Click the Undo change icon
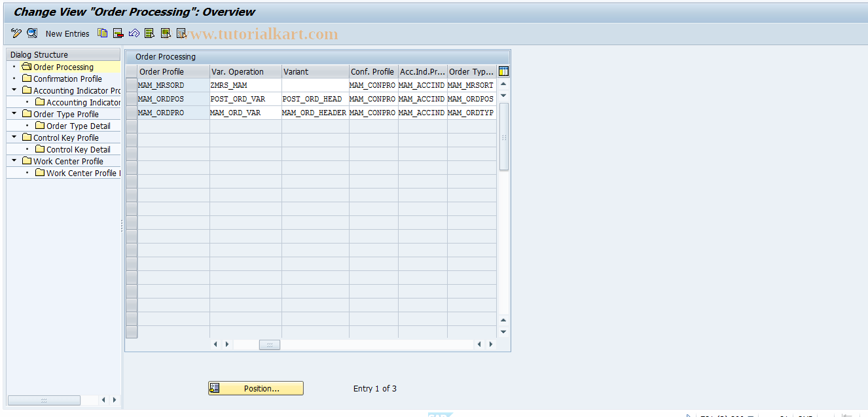This screenshot has height=417, width=868. [134, 33]
